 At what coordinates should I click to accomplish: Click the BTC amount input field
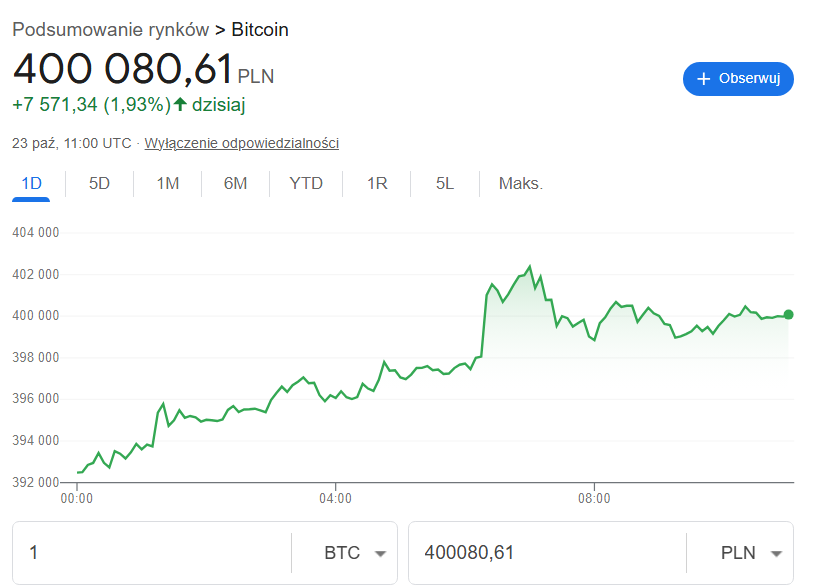[x=150, y=553]
